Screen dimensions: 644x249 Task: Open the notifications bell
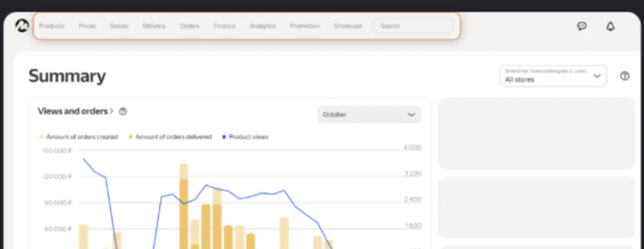pyautogui.click(x=610, y=26)
